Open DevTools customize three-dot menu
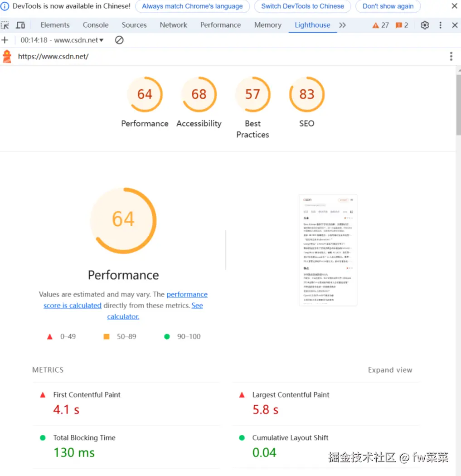Viewport: 461px width, 476px height. [x=440, y=25]
